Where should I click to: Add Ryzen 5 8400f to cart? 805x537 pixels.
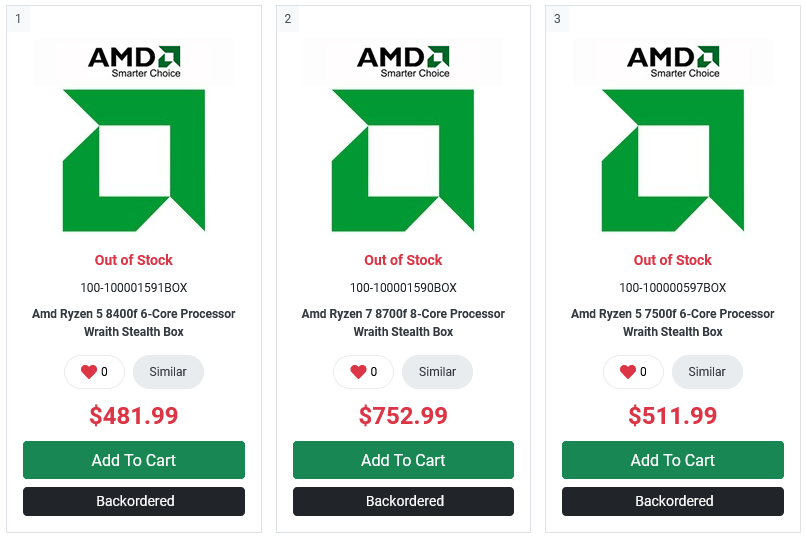[134, 460]
